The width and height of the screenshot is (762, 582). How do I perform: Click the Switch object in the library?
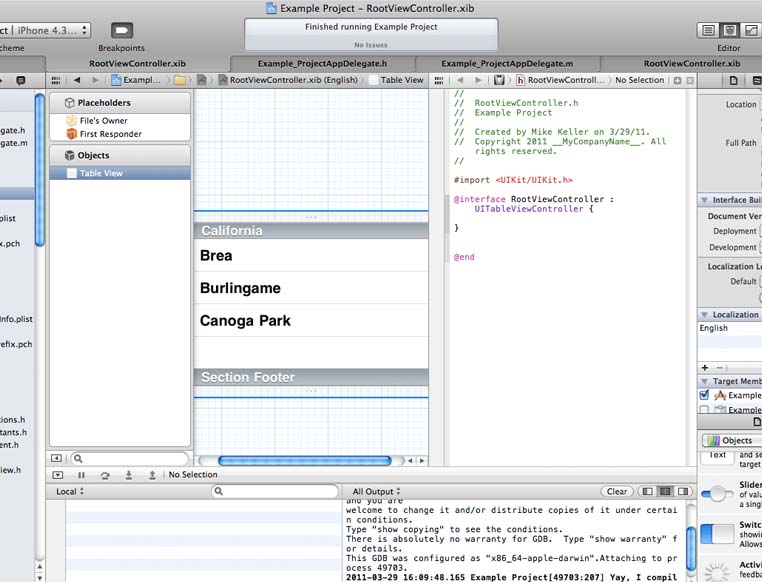pyautogui.click(x=730, y=533)
